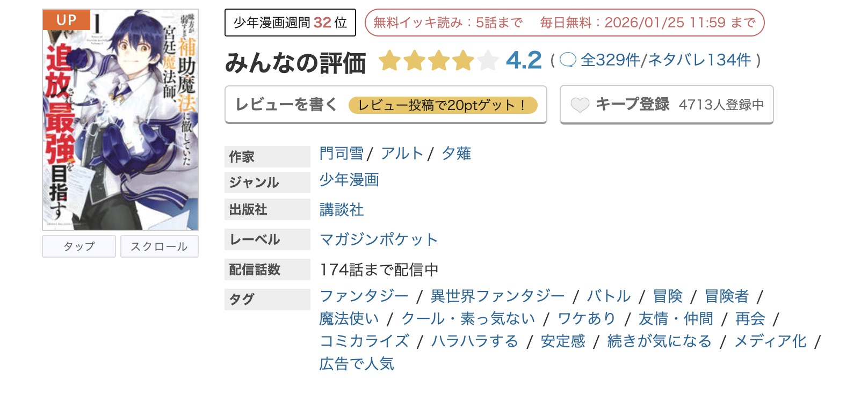
Task: Open the manga cover thumbnail
Action: pos(120,120)
